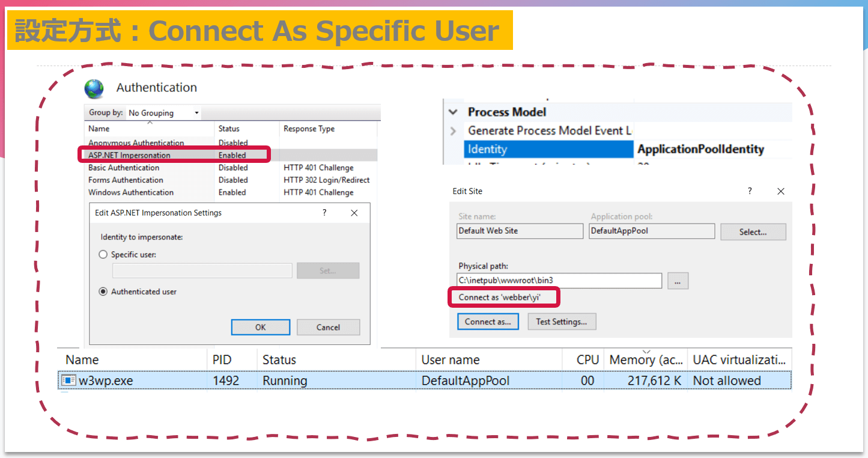Click OK to confirm impersonation settings
Image resolution: width=868 pixels, height=458 pixels.
[260, 327]
